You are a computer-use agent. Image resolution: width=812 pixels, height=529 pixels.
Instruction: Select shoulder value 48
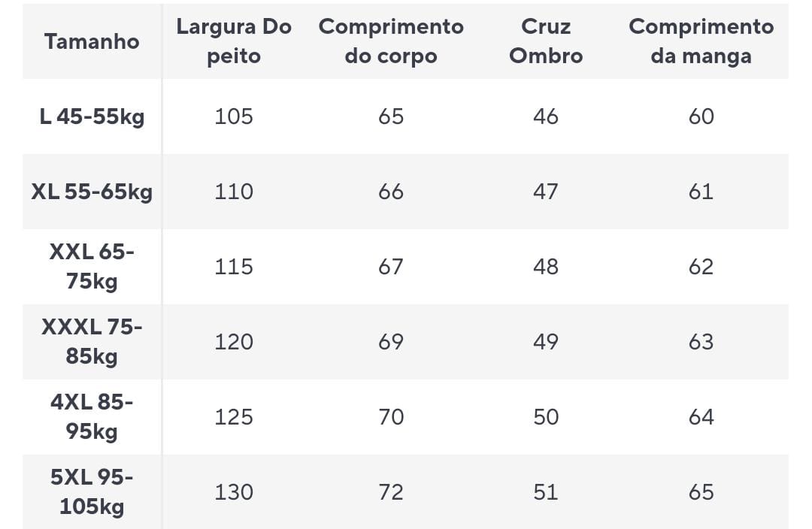[546, 267]
